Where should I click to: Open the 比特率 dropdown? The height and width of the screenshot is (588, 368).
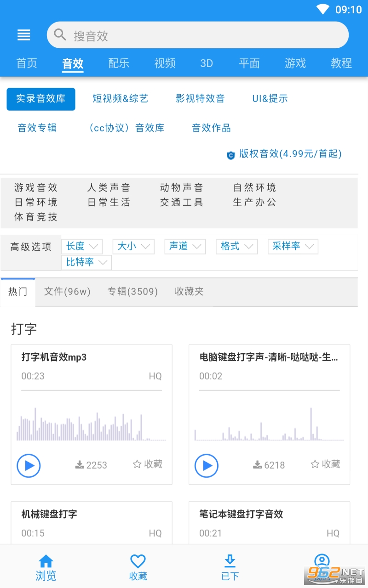(x=86, y=262)
